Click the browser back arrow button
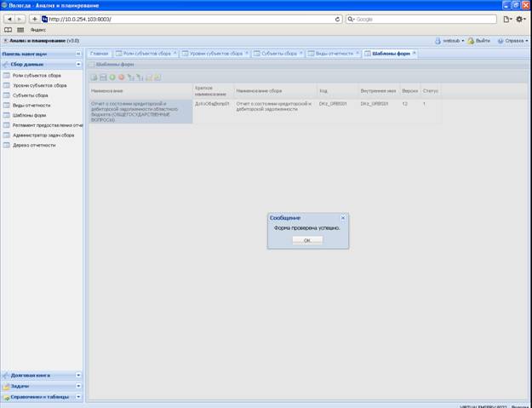The width and height of the screenshot is (532, 408). pos(9,20)
